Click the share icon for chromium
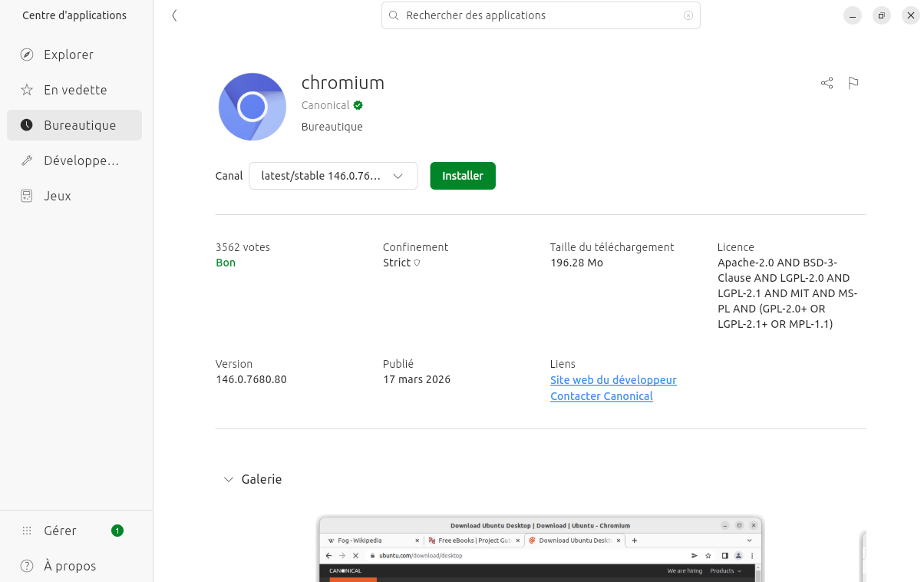This screenshot has height=582, width=924. (827, 83)
